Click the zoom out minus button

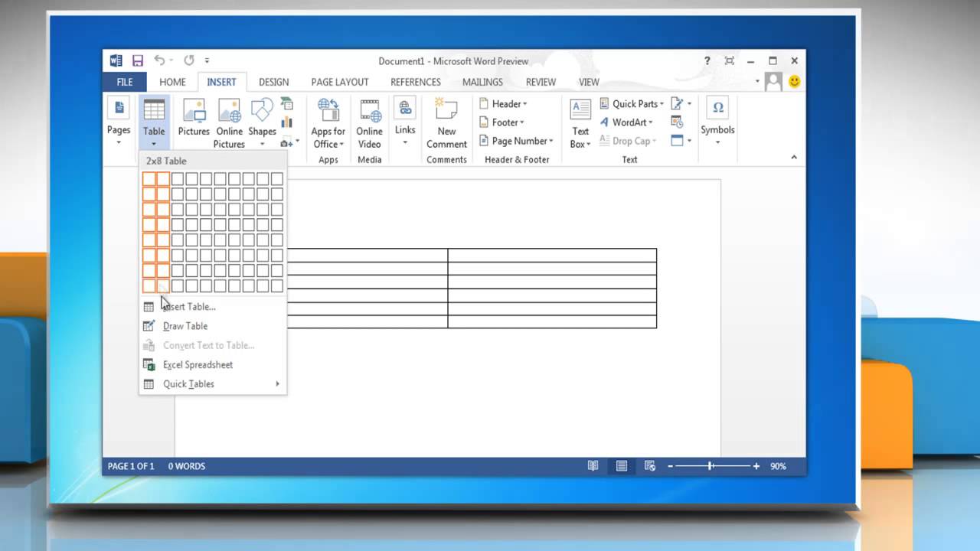click(x=671, y=466)
